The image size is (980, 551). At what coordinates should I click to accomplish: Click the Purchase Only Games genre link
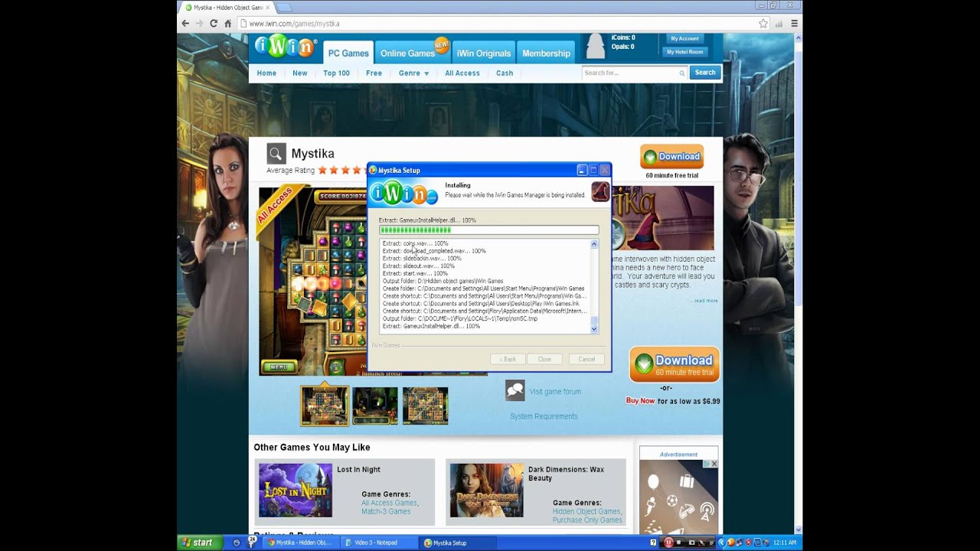tap(587, 520)
